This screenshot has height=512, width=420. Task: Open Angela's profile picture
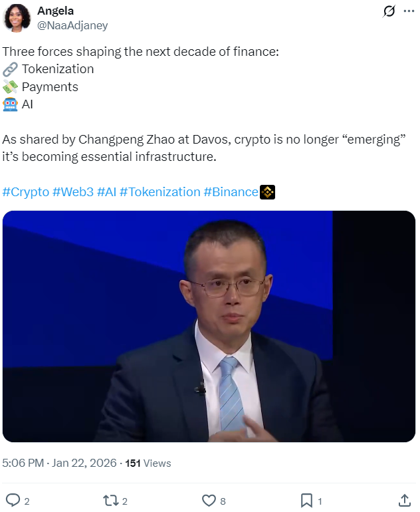tap(17, 18)
